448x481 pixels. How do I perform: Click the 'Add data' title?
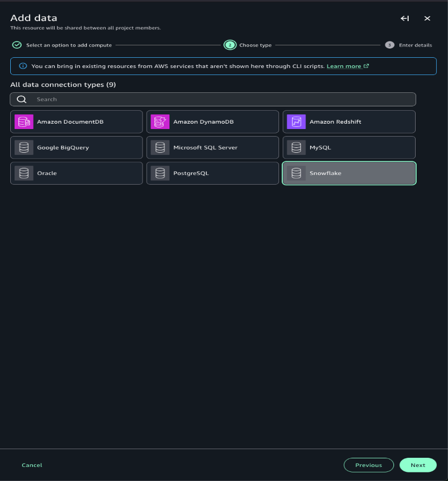[x=33, y=18]
